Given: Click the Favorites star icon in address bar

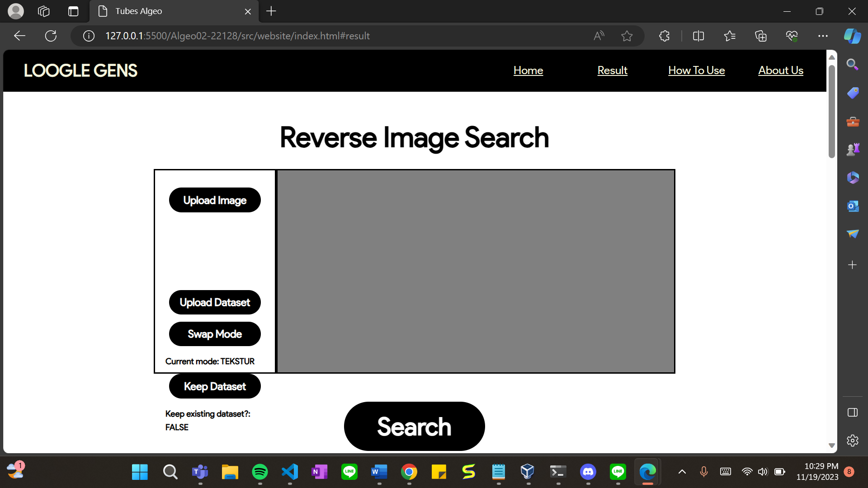Looking at the screenshot, I should (x=627, y=36).
